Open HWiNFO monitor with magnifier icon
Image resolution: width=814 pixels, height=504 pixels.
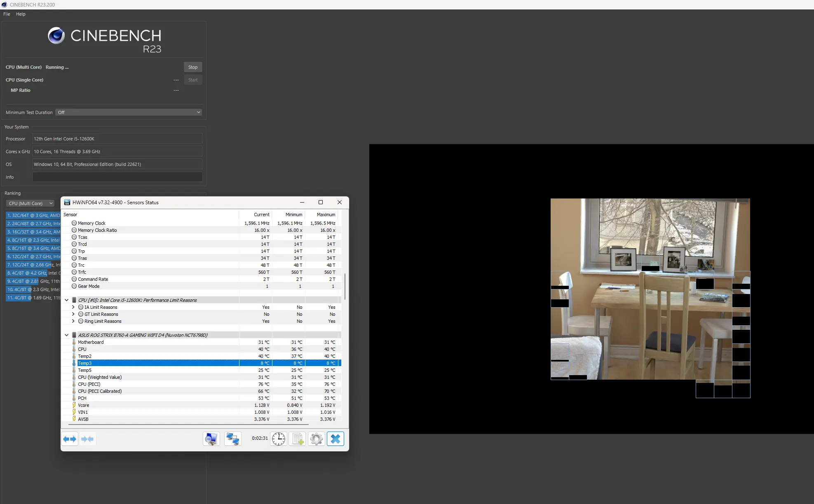coord(211,439)
